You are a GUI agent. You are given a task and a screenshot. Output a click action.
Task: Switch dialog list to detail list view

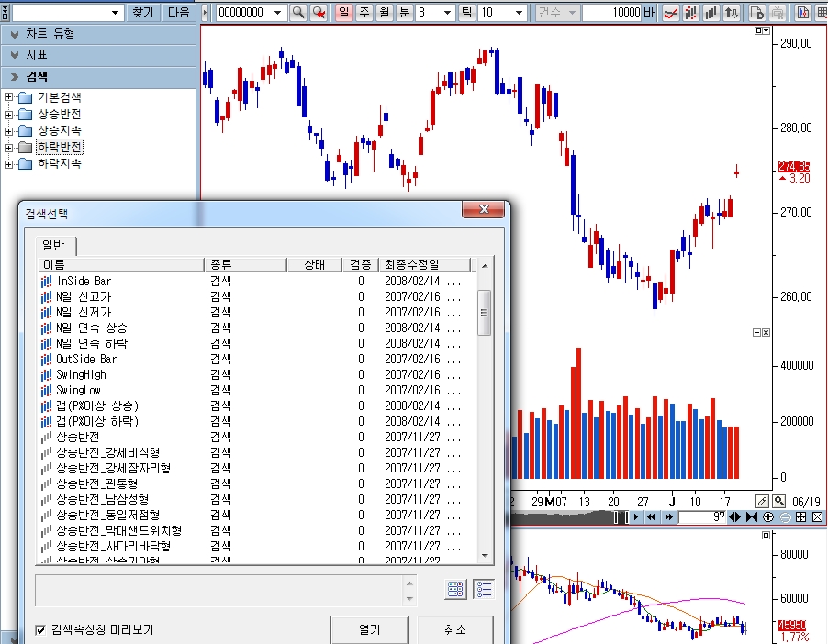(x=483, y=589)
